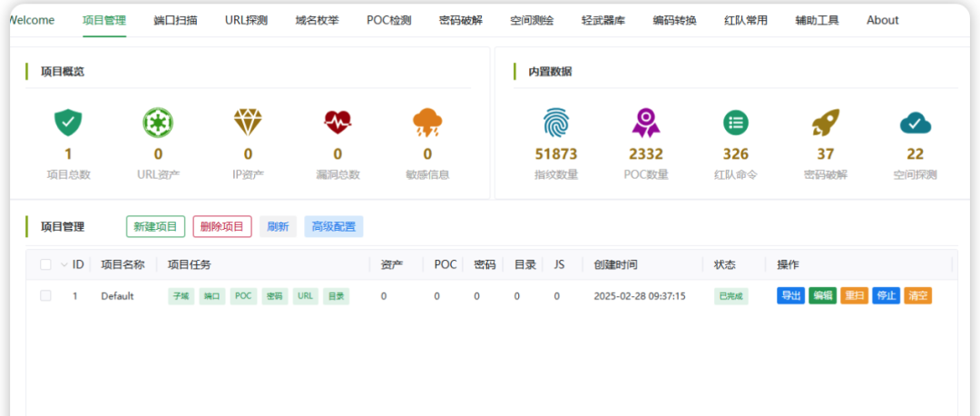Viewport: 980px width, 416px height.
Task: Click the orange 清空 button
Action: [918, 296]
